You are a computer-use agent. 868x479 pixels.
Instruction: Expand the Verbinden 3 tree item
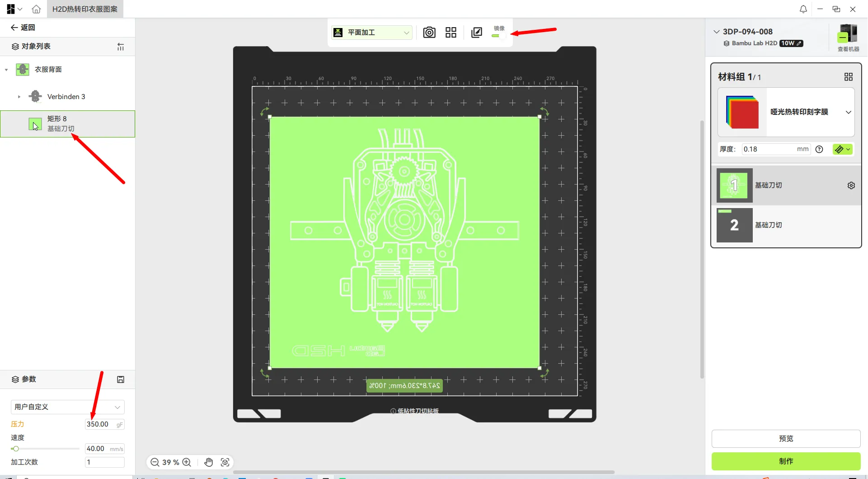(19, 96)
